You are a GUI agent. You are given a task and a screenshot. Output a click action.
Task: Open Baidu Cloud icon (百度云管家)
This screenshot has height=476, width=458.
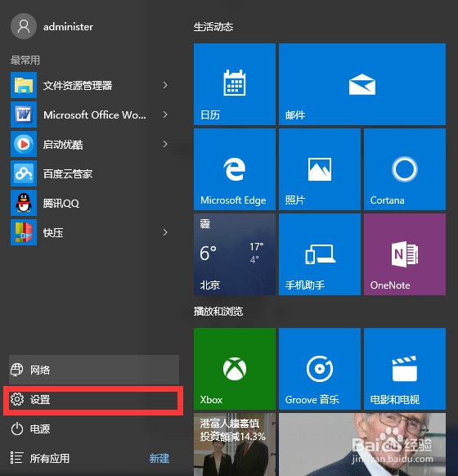click(x=24, y=173)
